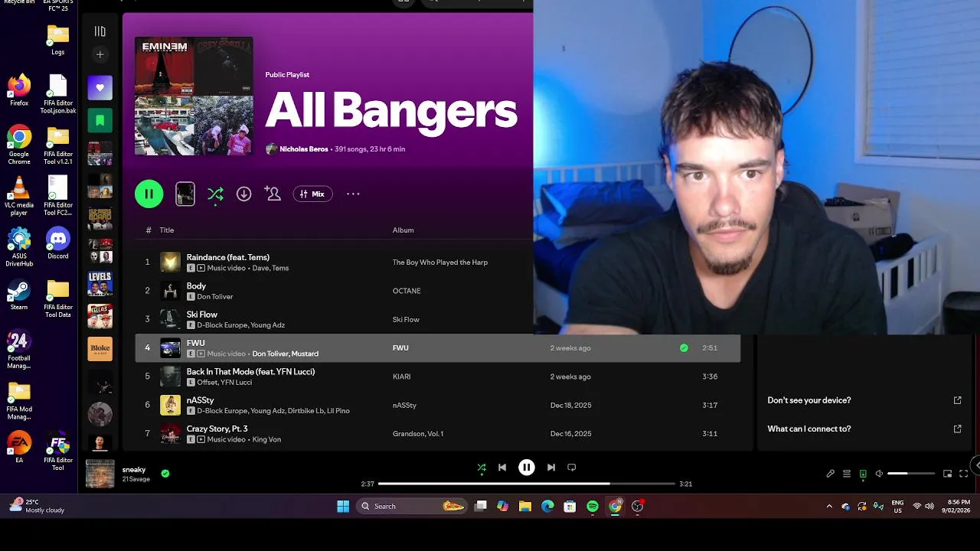The height and width of the screenshot is (551, 980).
Task: Open File Explorer from the taskbar
Action: 525,506
